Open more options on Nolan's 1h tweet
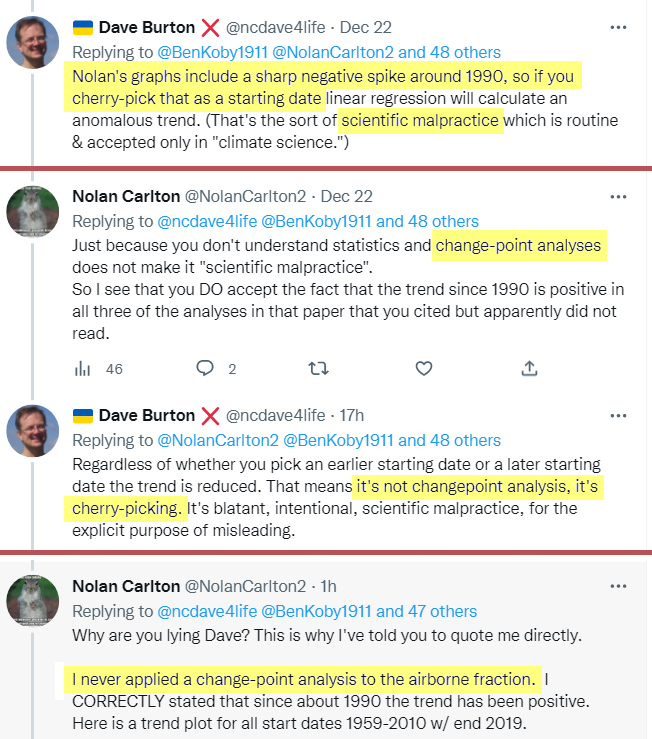652x739 pixels. tap(620, 586)
